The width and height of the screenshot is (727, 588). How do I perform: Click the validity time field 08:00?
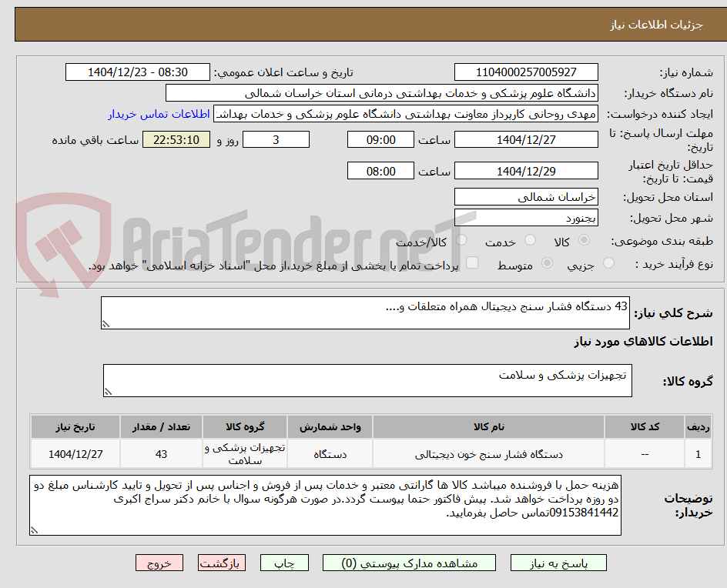tap(380, 171)
